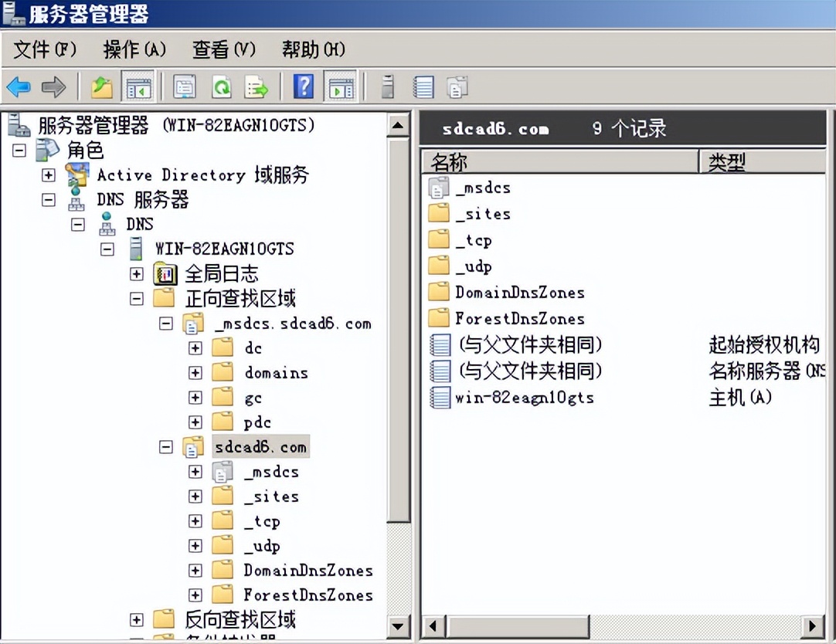Click the green Refresh toolbar icon
The width and height of the screenshot is (836, 644).
pyautogui.click(x=221, y=86)
